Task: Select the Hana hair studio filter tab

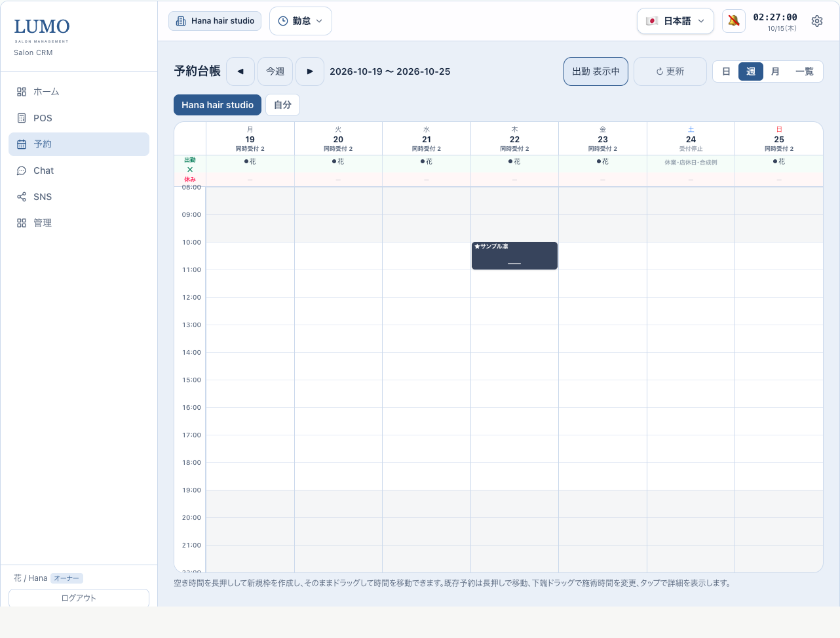Action: (218, 105)
